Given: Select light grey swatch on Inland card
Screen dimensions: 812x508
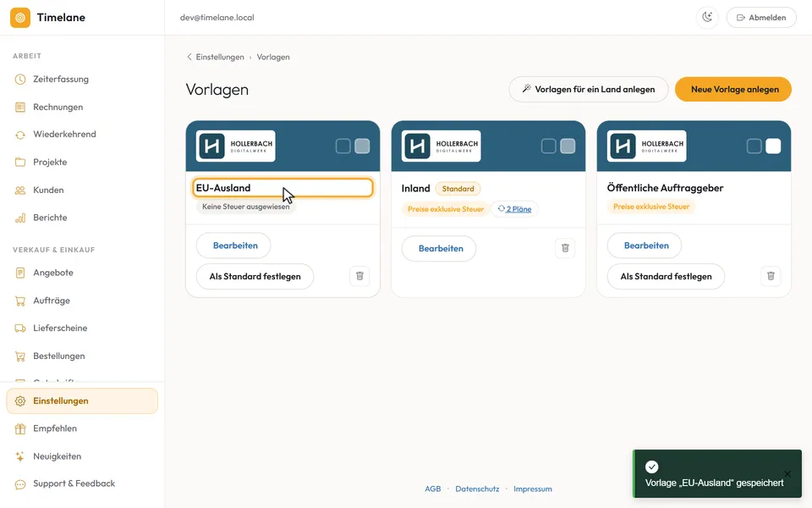Looking at the screenshot, I should (568, 146).
